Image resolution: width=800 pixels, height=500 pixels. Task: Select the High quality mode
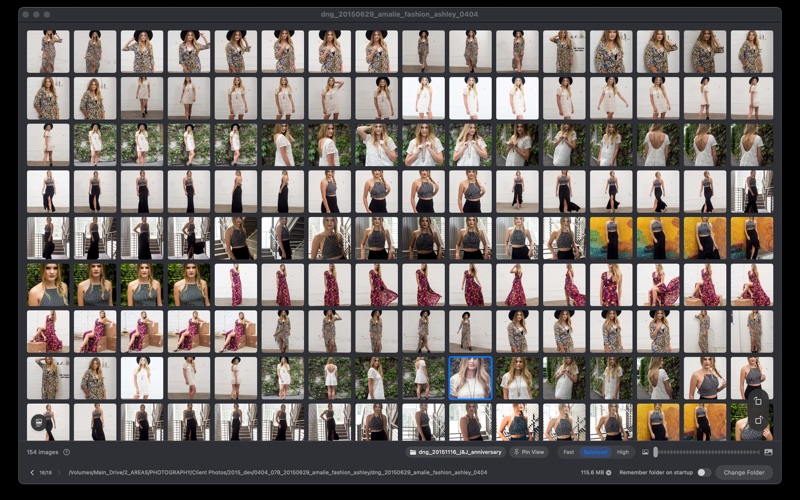(622, 452)
